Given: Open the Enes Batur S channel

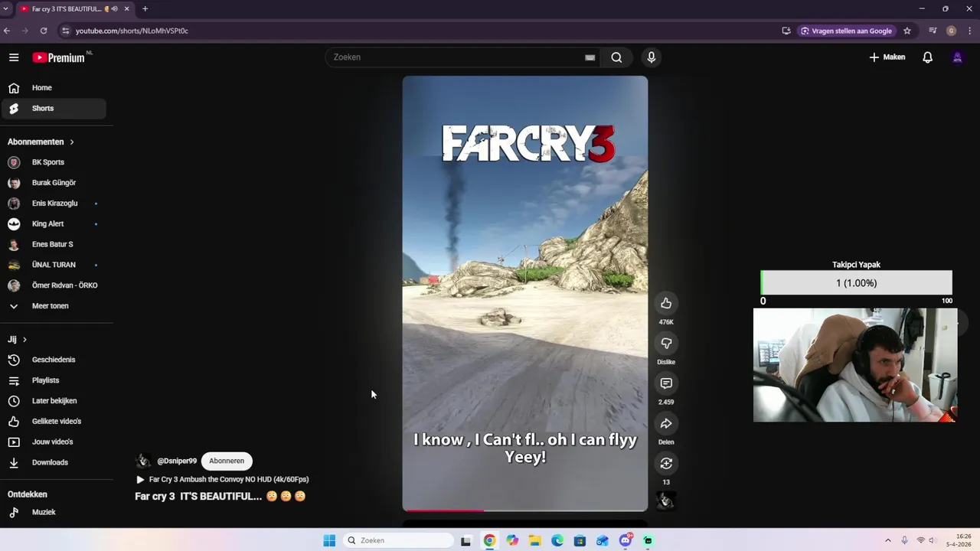Looking at the screenshot, I should point(54,244).
